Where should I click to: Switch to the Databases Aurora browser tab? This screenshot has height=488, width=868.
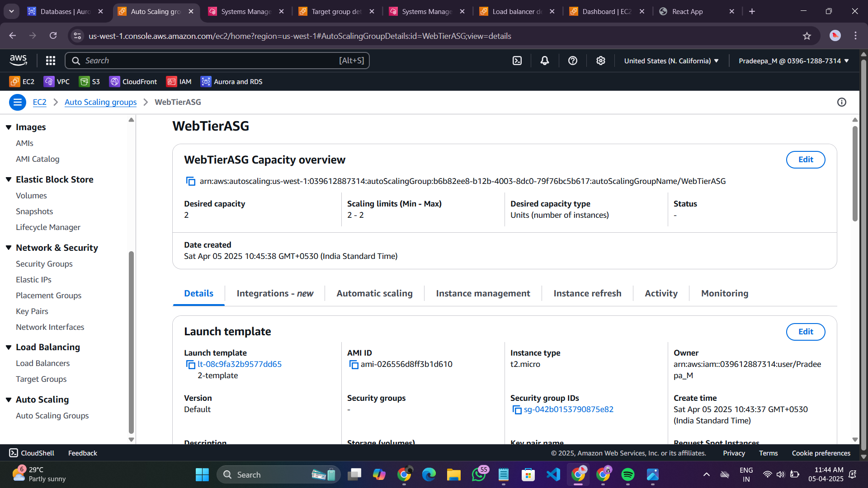click(x=66, y=11)
